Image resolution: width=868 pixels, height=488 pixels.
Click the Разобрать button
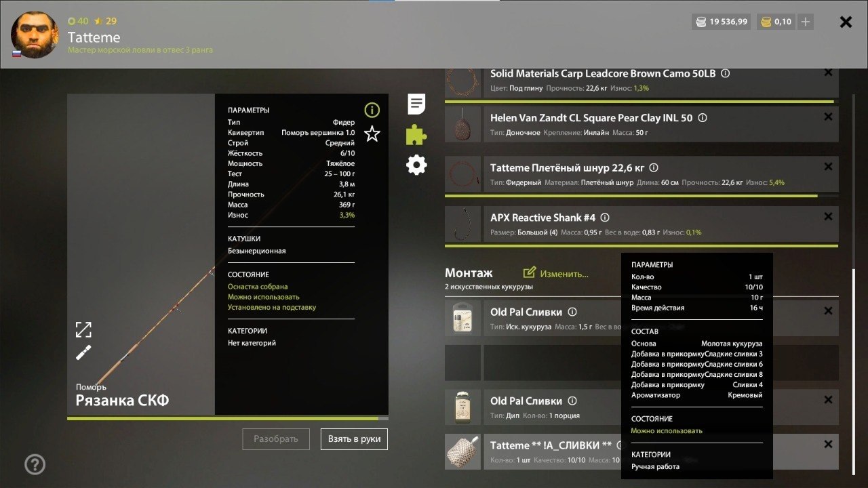(x=275, y=439)
